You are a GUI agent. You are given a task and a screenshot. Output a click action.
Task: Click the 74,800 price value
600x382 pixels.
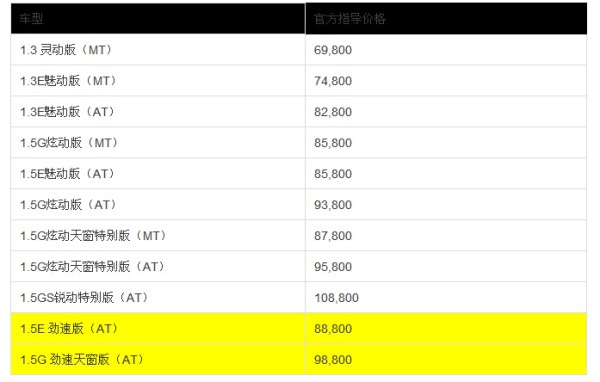[x=333, y=81]
